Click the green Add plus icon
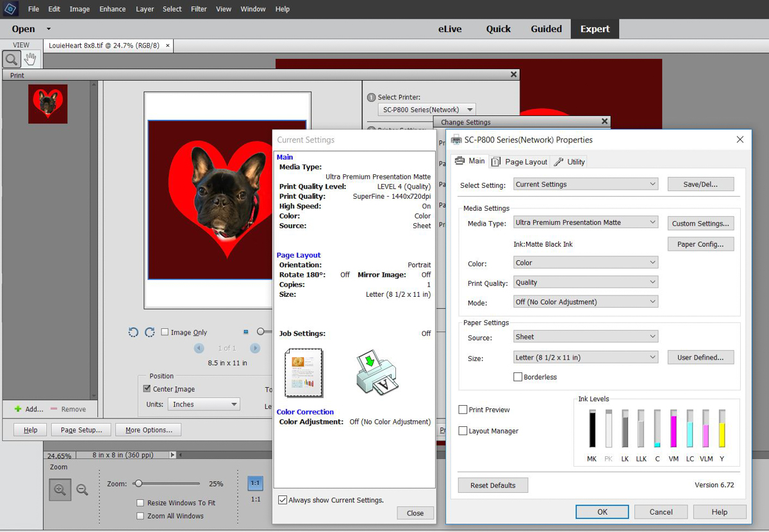Viewport: 769px width, 532px height. pos(18,409)
